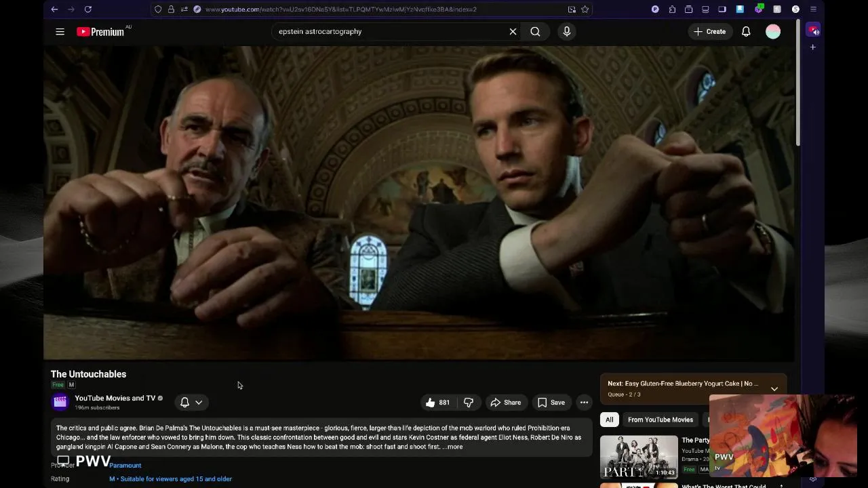Go to YouTube Premium home logo

click(x=100, y=31)
